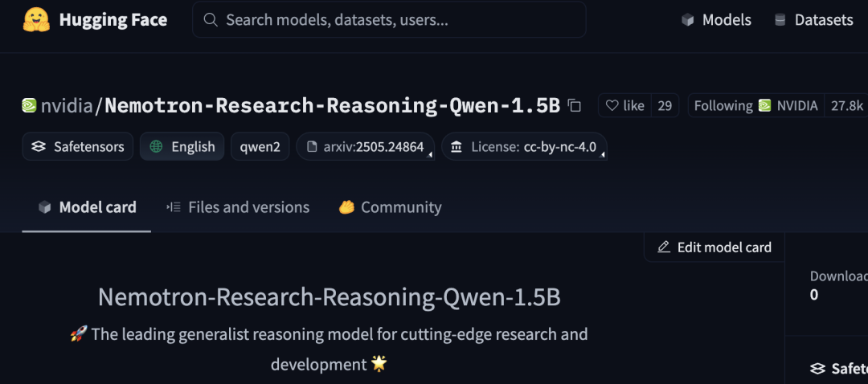868x384 pixels.
Task: Click the cube icon on Model card tab
Action: point(44,207)
